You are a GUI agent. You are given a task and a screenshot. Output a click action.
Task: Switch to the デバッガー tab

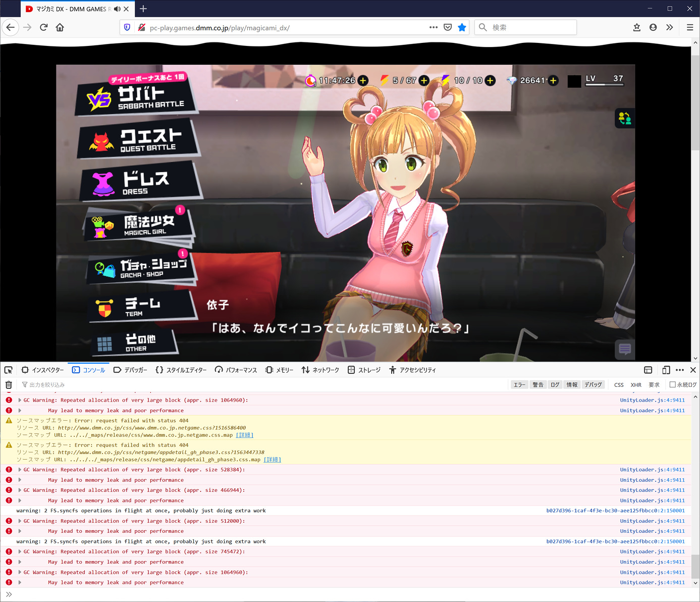[131, 370]
